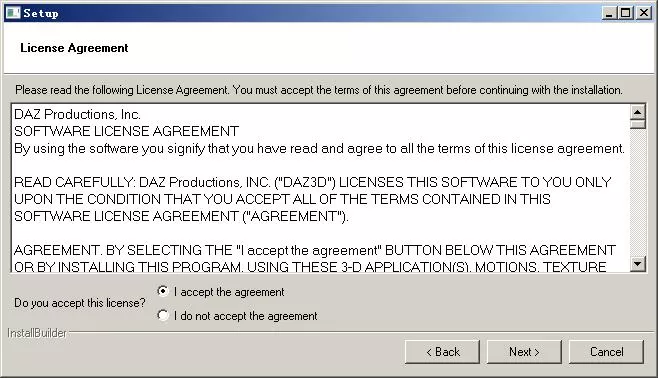Click the 'I do not accept the agreement' label text
Viewport: 658px width, 378px height.
(245, 316)
